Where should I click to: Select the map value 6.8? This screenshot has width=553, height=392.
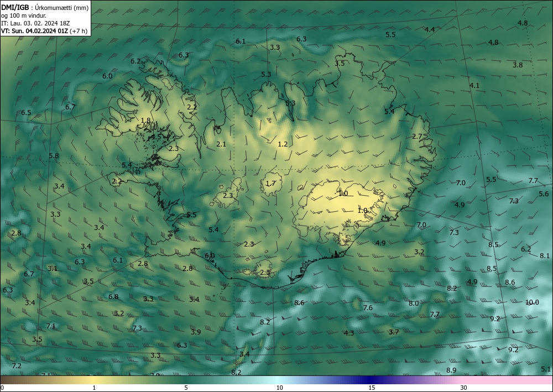click(x=113, y=297)
